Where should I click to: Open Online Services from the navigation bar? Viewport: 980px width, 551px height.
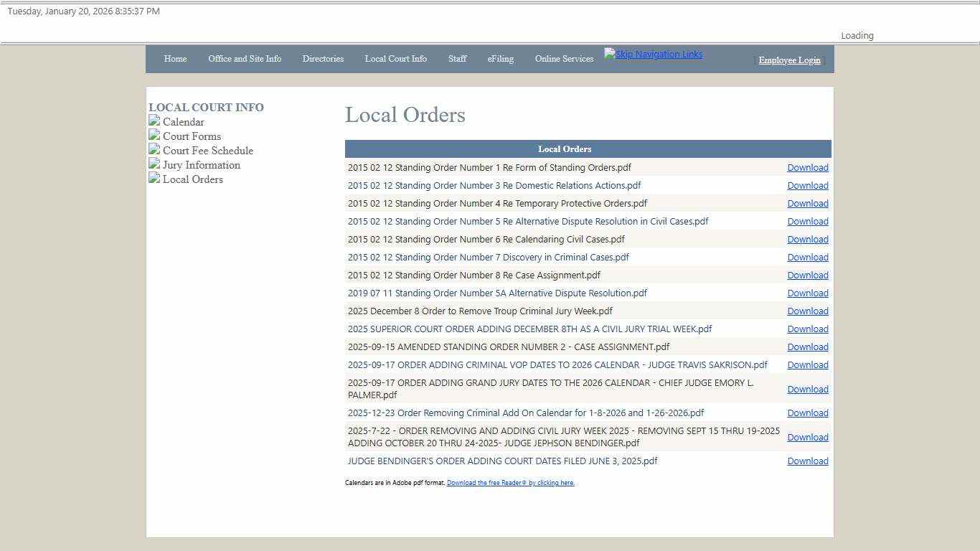pos(564,59)
